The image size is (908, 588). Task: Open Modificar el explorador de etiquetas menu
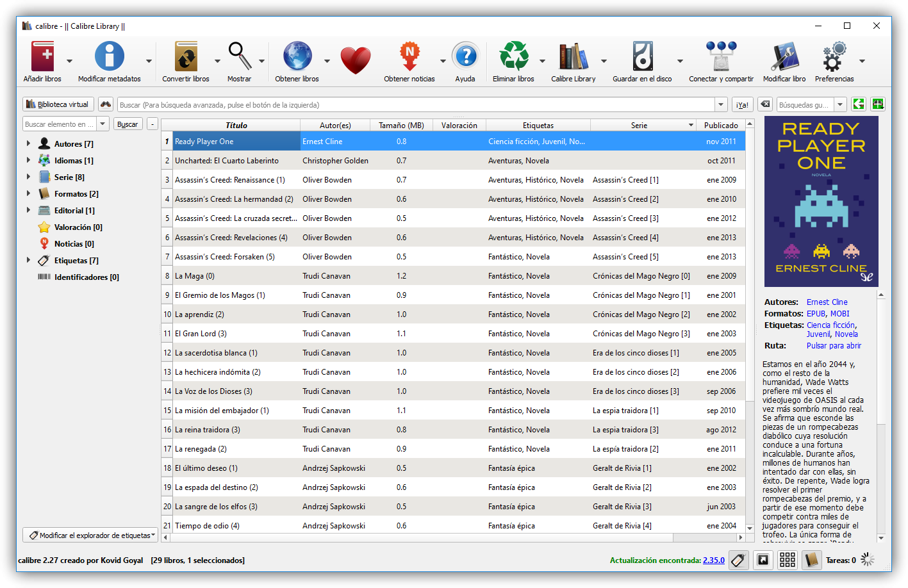tap(90, 535)
